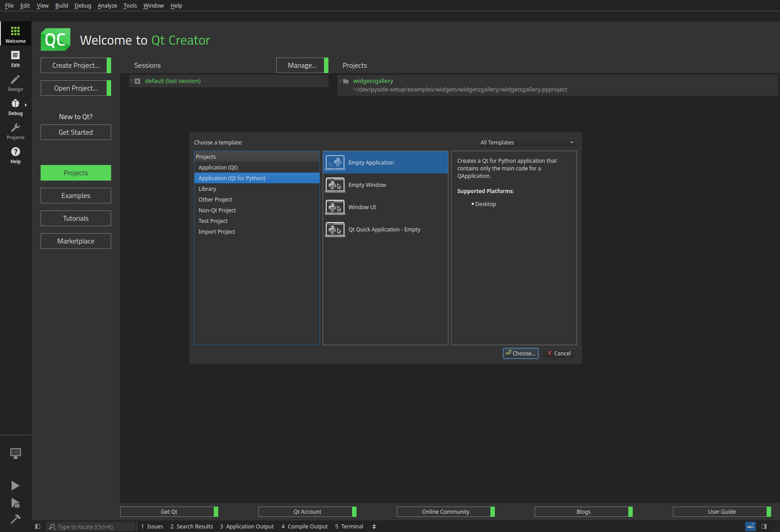This screenshot has width=780, height=532.
Task: Open Projects mode wrench icon
Action: click(x=16, y=131)
